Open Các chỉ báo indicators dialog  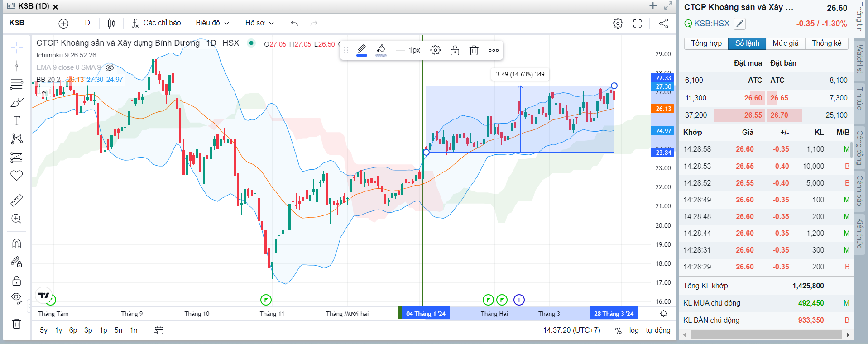click(156, 23)
